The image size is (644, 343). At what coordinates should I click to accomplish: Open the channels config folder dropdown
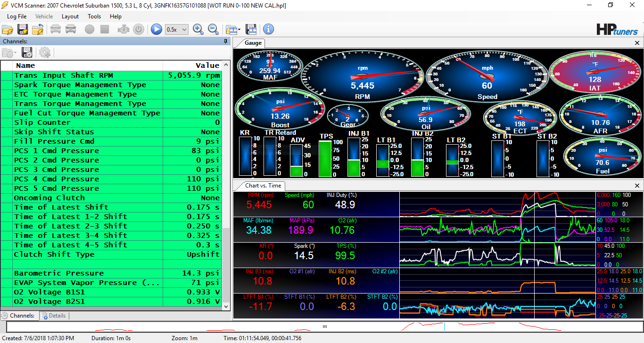click(x=9, y=52)
